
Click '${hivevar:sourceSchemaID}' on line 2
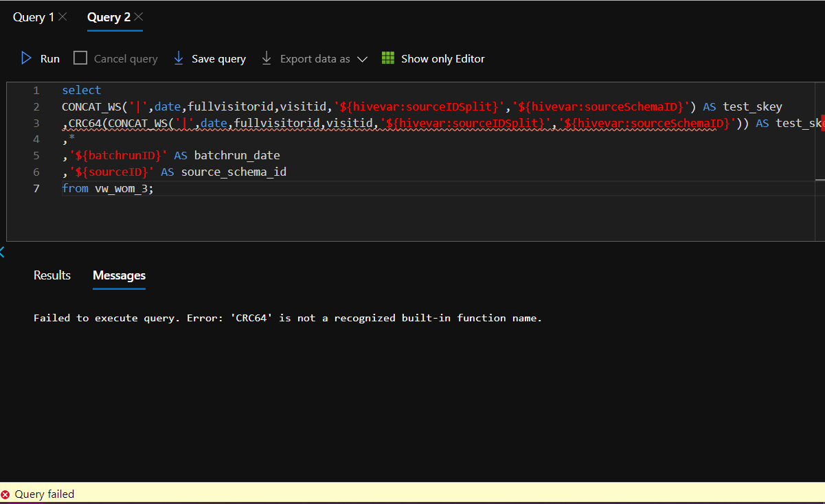[602, 106]
